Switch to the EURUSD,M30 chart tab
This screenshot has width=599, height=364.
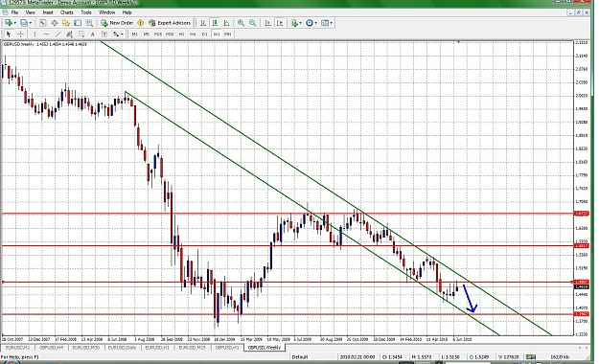86,348
